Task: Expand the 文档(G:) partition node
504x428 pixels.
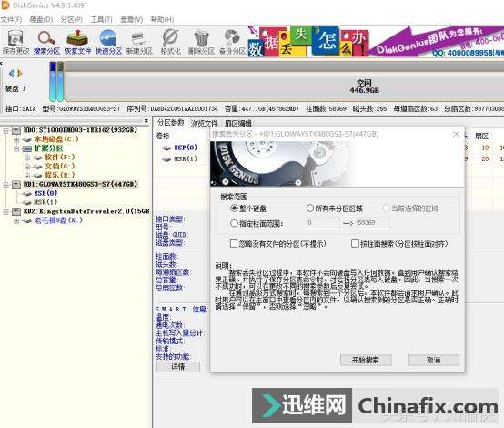Action: (x=27, y=167)
